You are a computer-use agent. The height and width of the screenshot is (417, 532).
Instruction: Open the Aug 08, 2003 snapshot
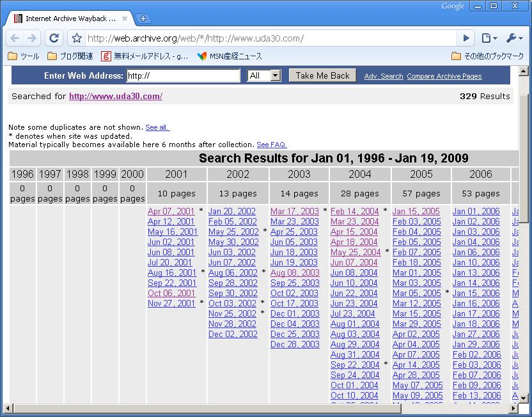click(x=295, y=273)
